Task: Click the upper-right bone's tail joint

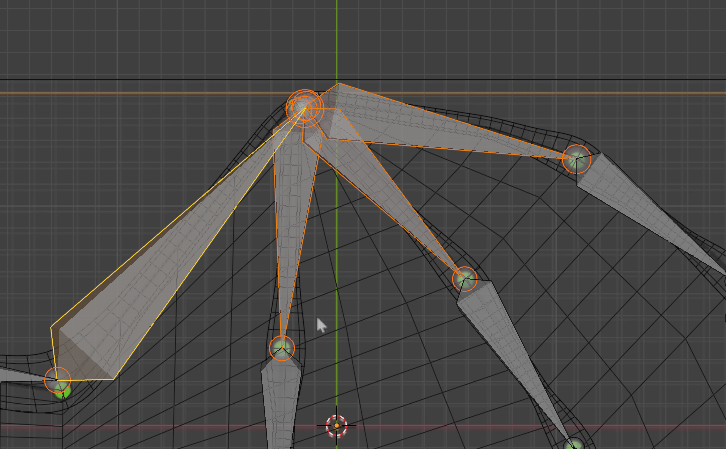Action: point(576,159)
